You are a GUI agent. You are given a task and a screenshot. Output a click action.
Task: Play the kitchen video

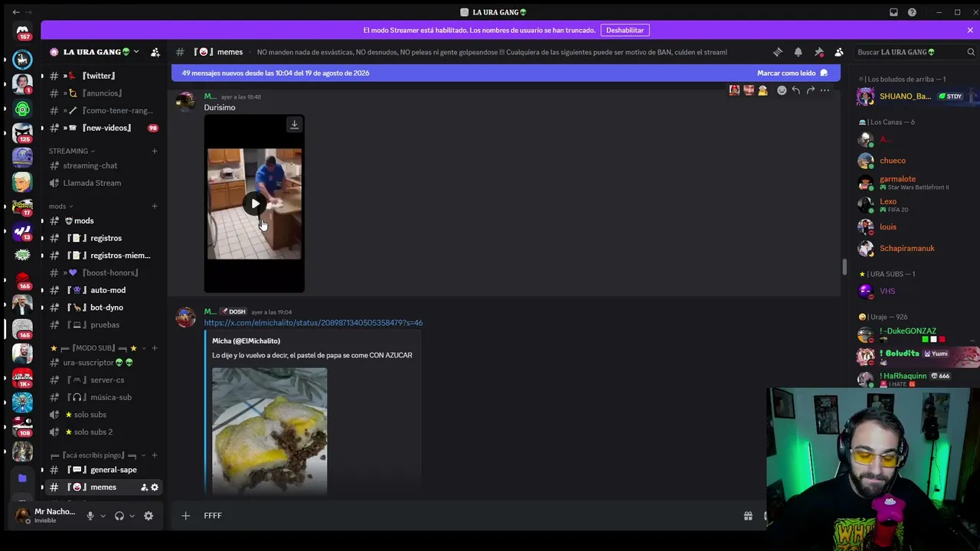[254, 204]
